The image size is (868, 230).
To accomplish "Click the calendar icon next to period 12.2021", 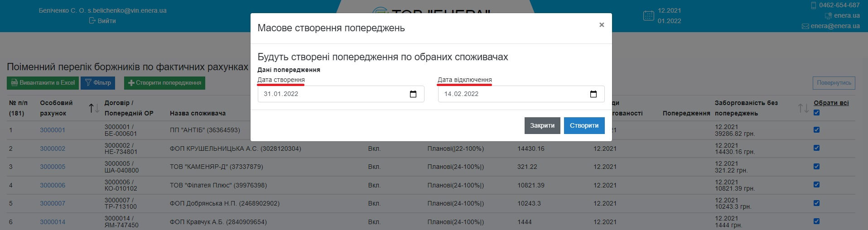I will [x=648, y=16].
